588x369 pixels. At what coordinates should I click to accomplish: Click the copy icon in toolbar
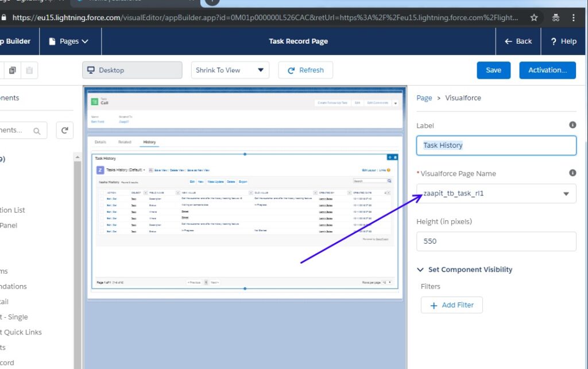coord(12,70)
